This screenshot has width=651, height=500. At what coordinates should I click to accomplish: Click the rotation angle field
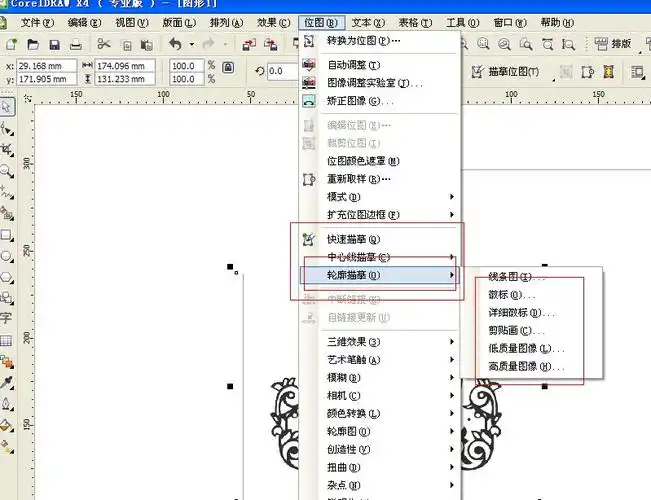[282, 71]
